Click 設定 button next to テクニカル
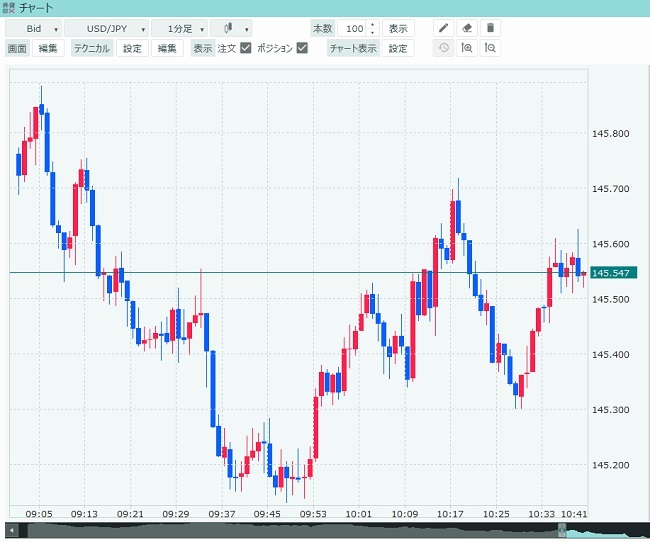Screen dimensions: 650x542 tap(132, 49)
